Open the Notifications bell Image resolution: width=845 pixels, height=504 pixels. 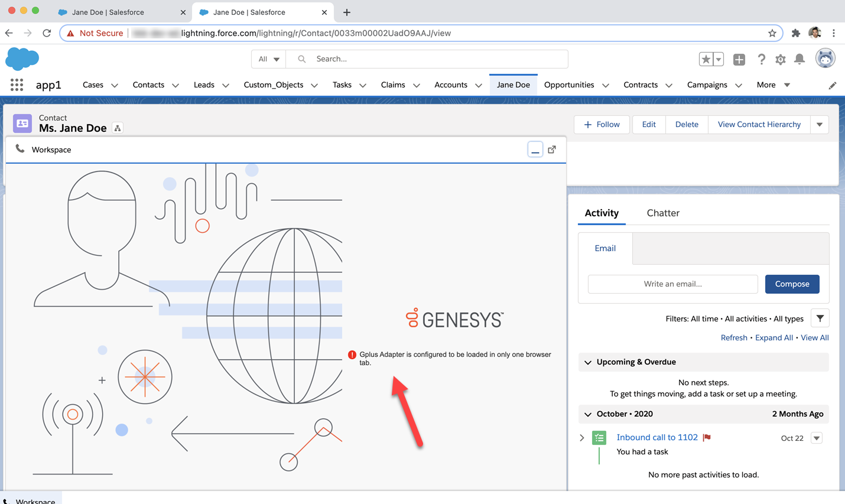click(799, 58)
